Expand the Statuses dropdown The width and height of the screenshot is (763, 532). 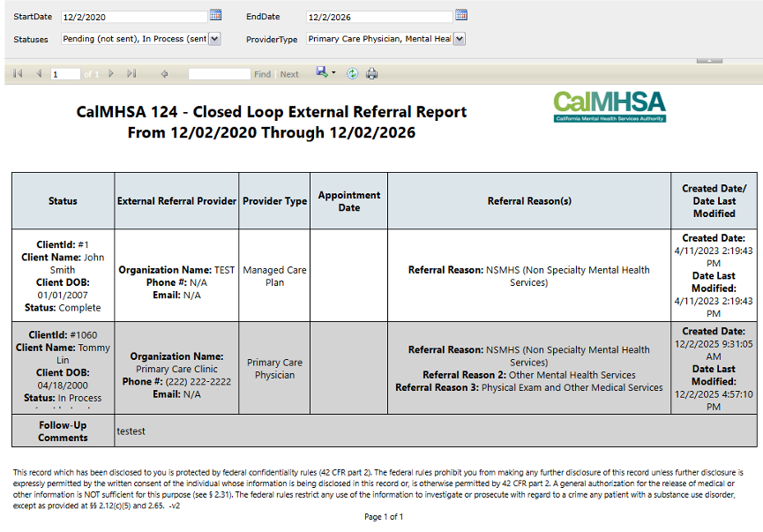pos(214,39)
